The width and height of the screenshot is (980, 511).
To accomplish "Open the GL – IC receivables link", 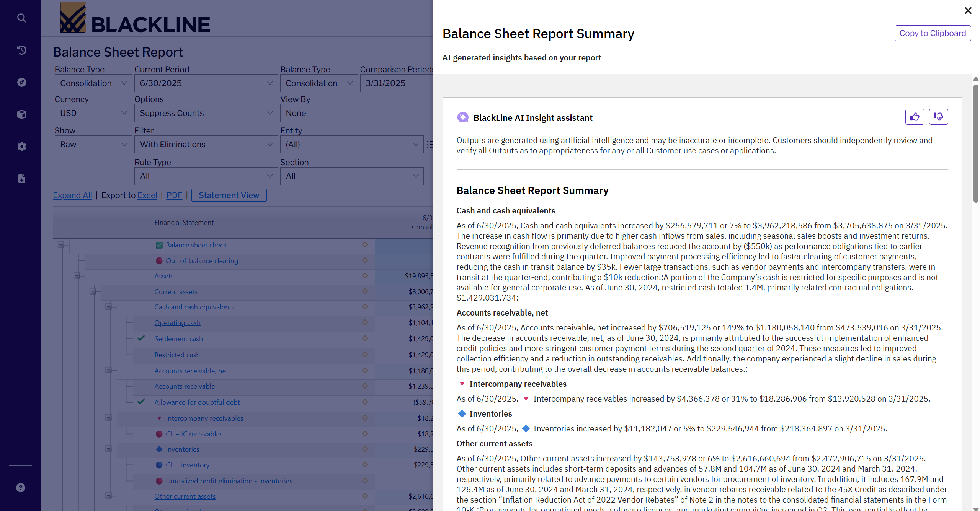I will [194, 434].
